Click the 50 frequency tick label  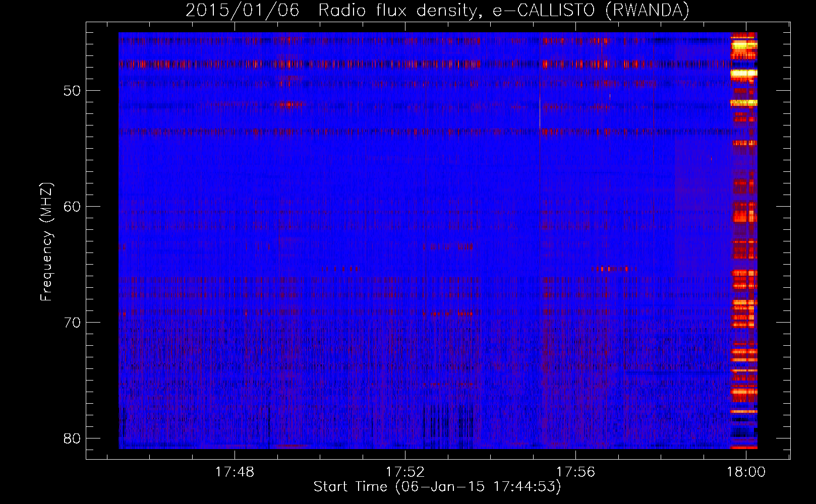[72, 91]
